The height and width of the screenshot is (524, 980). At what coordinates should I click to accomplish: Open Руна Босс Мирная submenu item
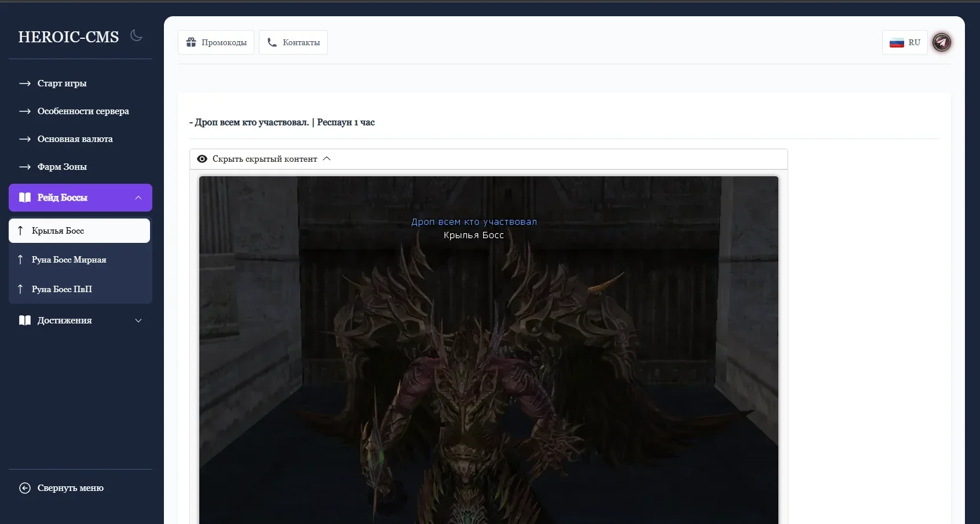pos(79,260)
